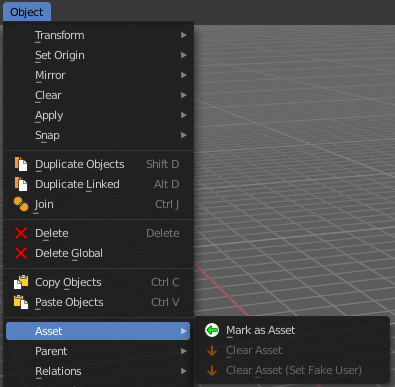Viewport: 395px width, 387px height.
Task: Click the Ctrl J shortcut label
Action: [167, 204]
